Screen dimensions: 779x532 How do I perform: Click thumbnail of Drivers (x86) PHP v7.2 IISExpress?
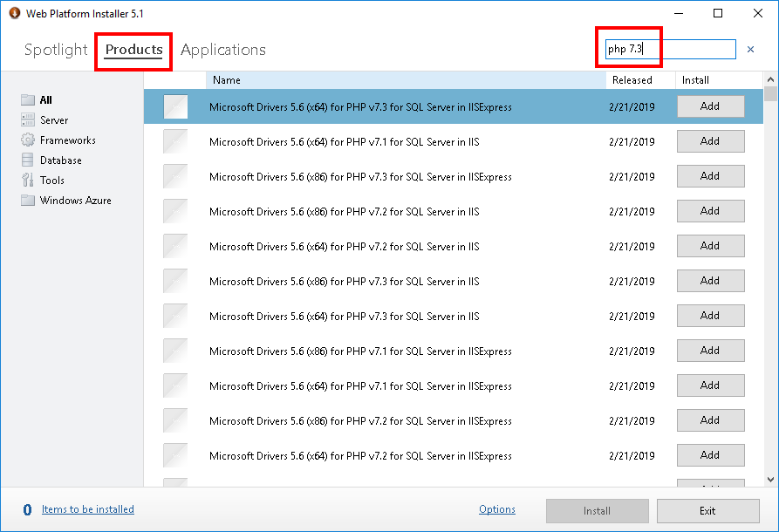tap(175, 420)
